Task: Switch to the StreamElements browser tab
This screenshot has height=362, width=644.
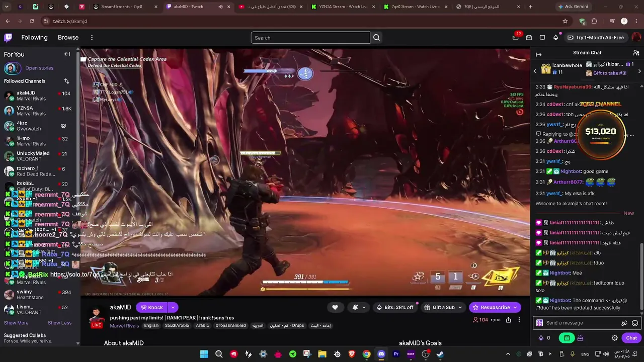Action: [125, 7]
